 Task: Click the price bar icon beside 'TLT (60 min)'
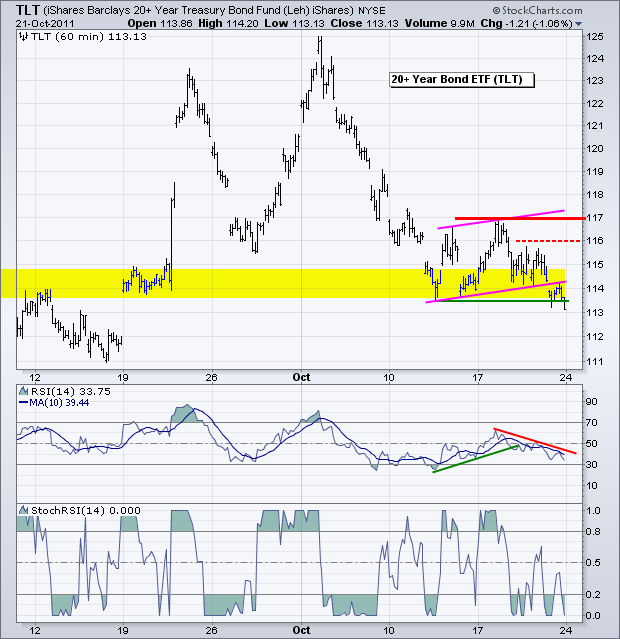click(24, 37)
